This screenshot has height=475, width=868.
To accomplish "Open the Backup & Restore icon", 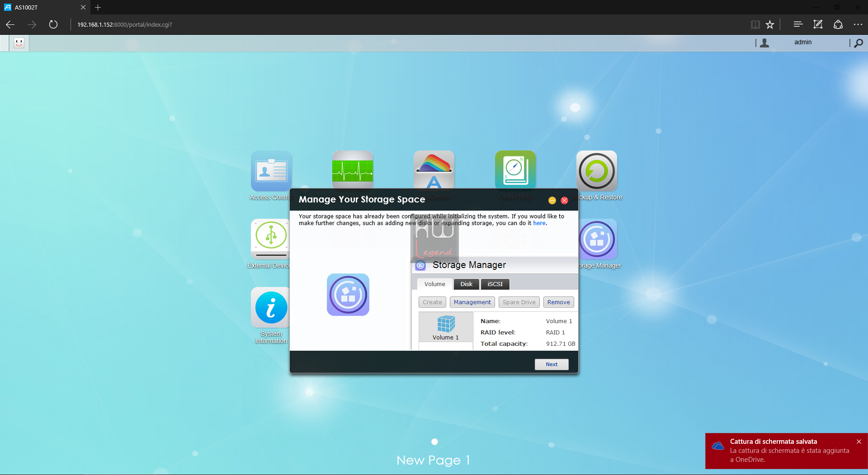I will pos(597,171).
